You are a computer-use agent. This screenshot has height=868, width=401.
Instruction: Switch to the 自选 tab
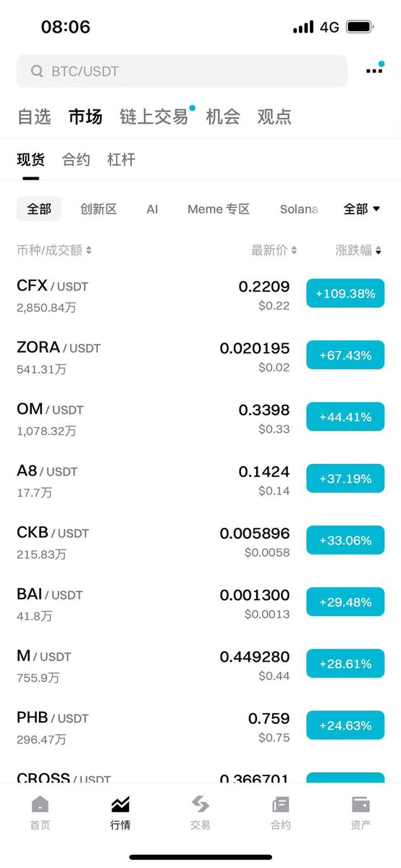(x=34, y=117)
